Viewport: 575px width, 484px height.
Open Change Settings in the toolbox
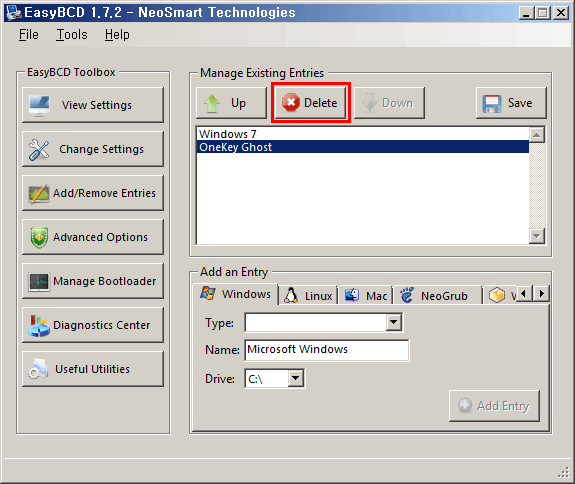pos(93,149)
